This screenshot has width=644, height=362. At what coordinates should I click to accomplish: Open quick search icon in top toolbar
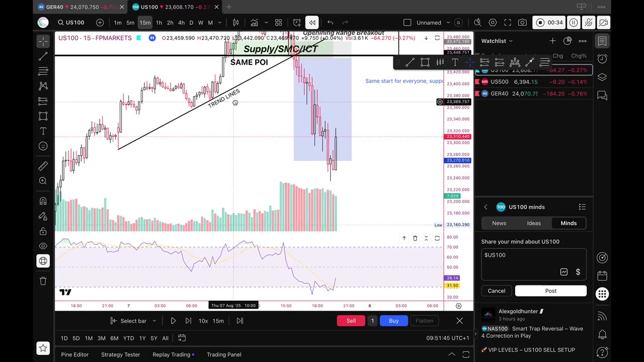click(477, 23)
